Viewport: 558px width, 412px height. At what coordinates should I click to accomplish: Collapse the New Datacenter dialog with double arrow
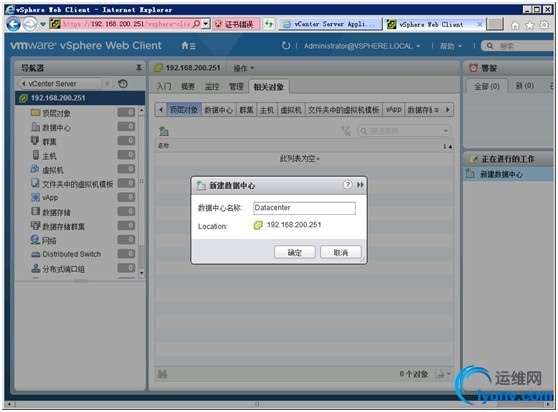360,185
